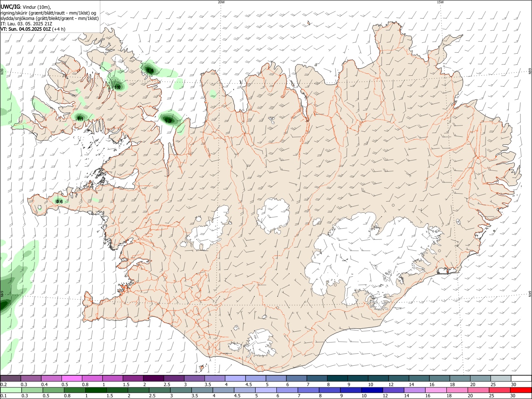Click the '(+4 h)' forecast offset text
The width and height of the screenshot is (532, 399).
(59, 29)
